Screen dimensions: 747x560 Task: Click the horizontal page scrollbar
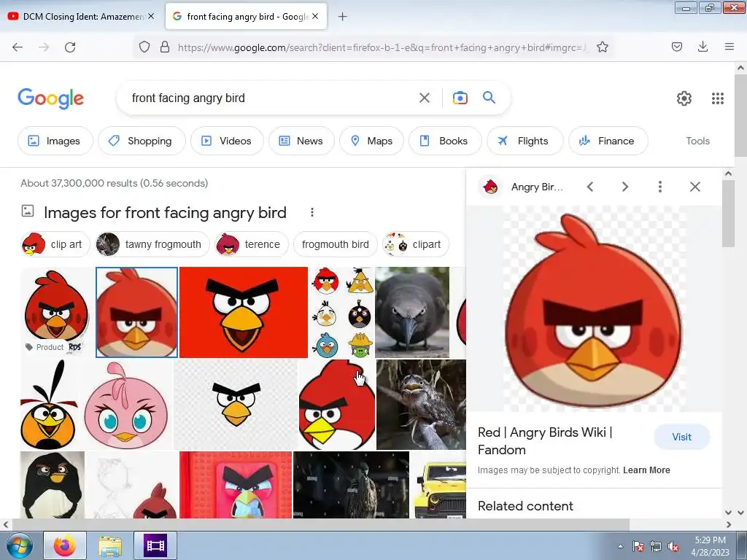pyautogui.click(x=320, y=524)
